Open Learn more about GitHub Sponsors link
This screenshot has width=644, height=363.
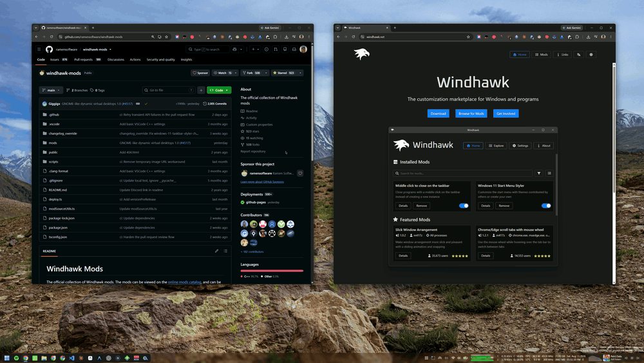coord(262,182)
